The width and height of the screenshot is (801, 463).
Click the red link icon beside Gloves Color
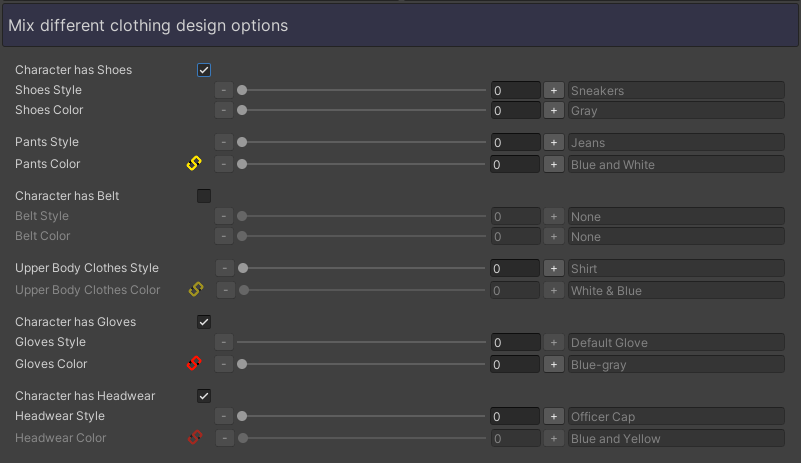[x=195, y=364]
